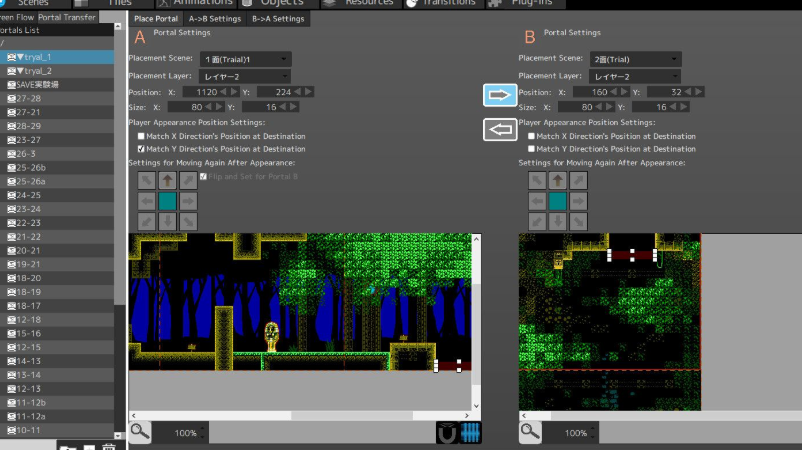Click the trash delete icon below Portals List
This screenshot has width=802, height=450.
[x=108, y=447]
